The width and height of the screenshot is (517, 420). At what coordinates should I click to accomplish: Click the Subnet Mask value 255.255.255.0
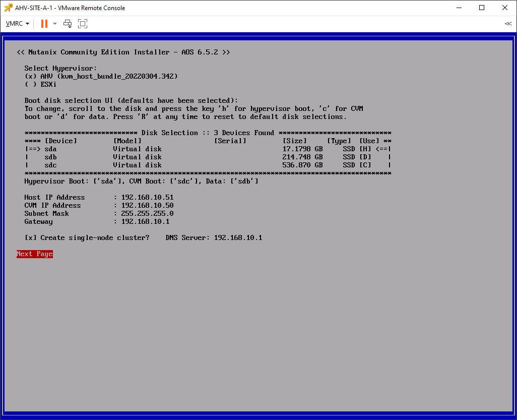tap(147, 213)
